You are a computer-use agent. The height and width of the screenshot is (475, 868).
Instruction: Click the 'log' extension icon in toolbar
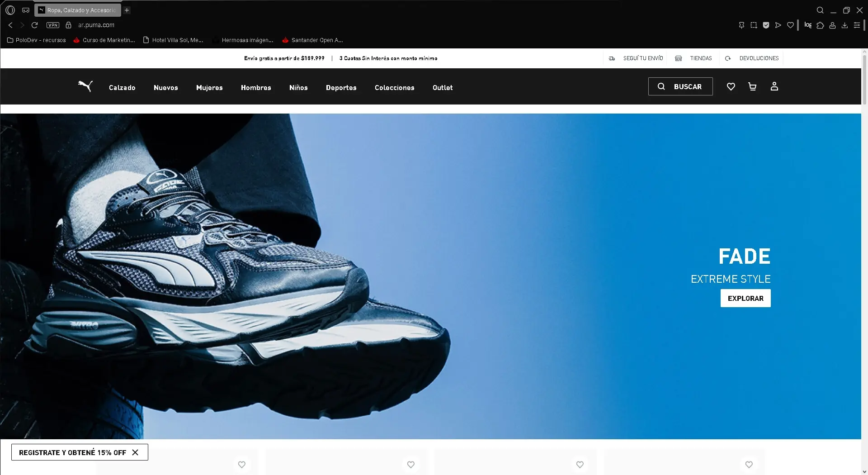(808, 25)
